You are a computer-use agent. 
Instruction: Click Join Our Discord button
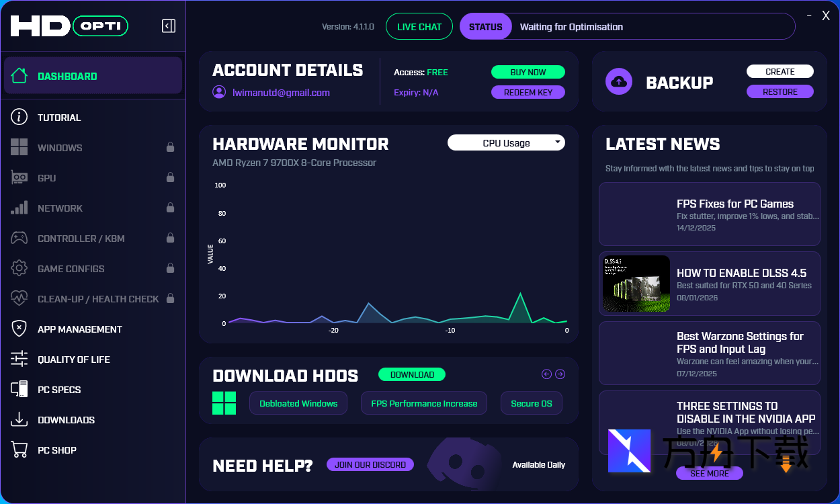(x=370, y=464)
